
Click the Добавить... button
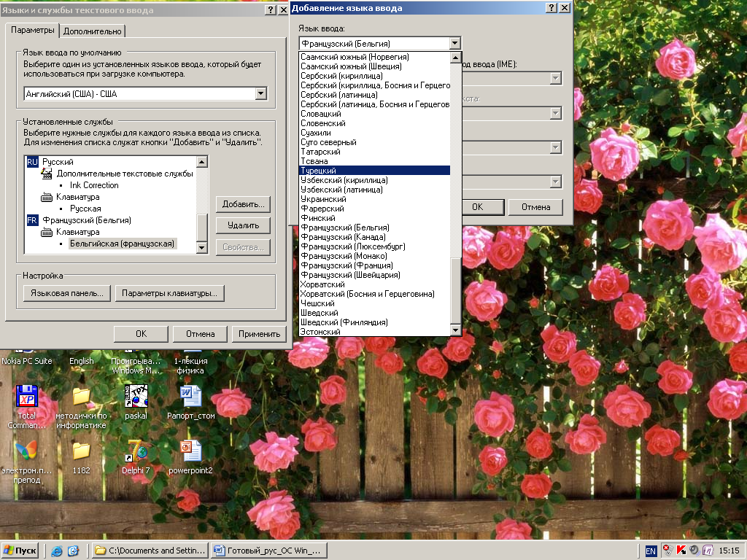click(243, 204)
